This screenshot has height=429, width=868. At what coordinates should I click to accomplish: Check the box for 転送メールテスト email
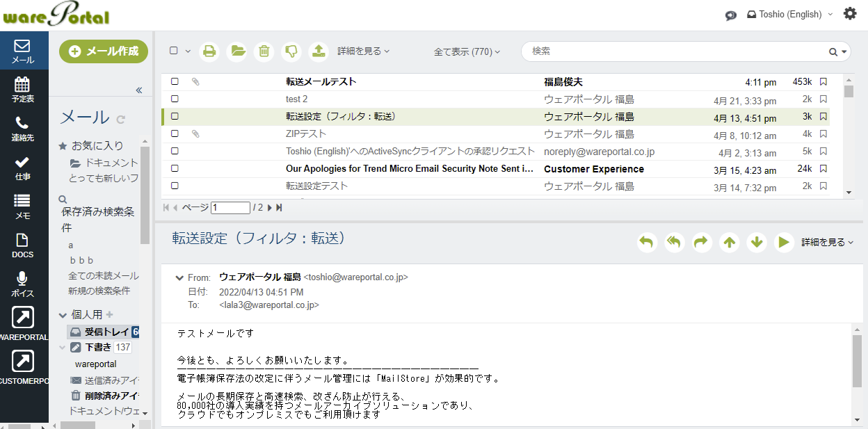point(175,82)
